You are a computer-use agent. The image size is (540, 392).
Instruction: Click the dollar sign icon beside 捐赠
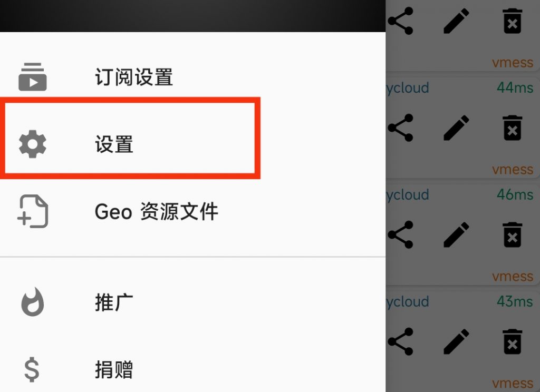[32, 370]
